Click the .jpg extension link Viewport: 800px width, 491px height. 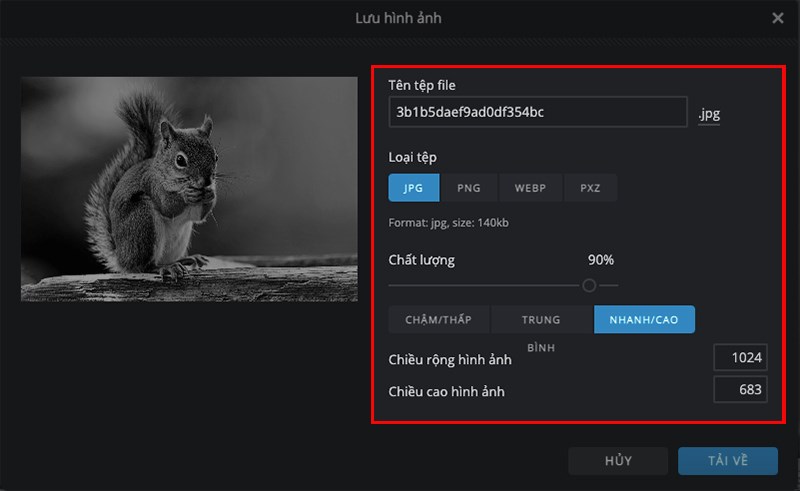coord(709,114)
